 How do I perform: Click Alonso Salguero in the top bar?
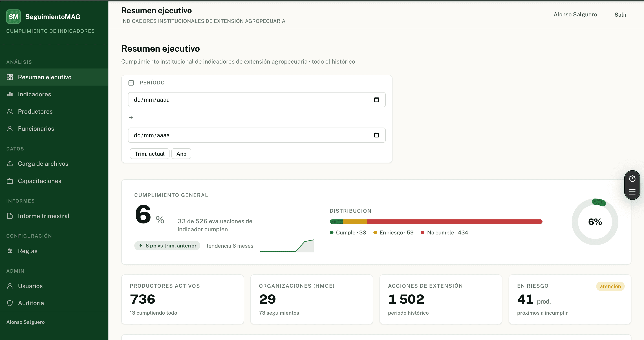point(575,15)
